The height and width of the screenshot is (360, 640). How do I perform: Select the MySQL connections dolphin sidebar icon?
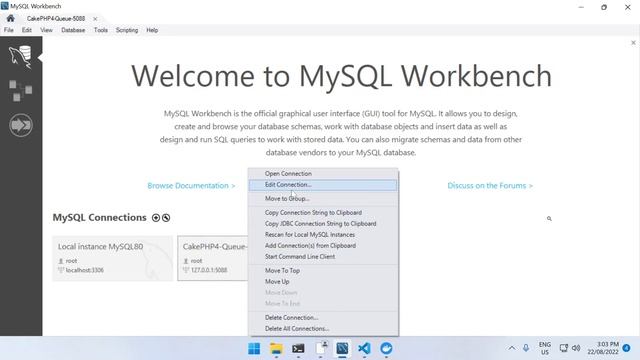(x=20, y=57)
